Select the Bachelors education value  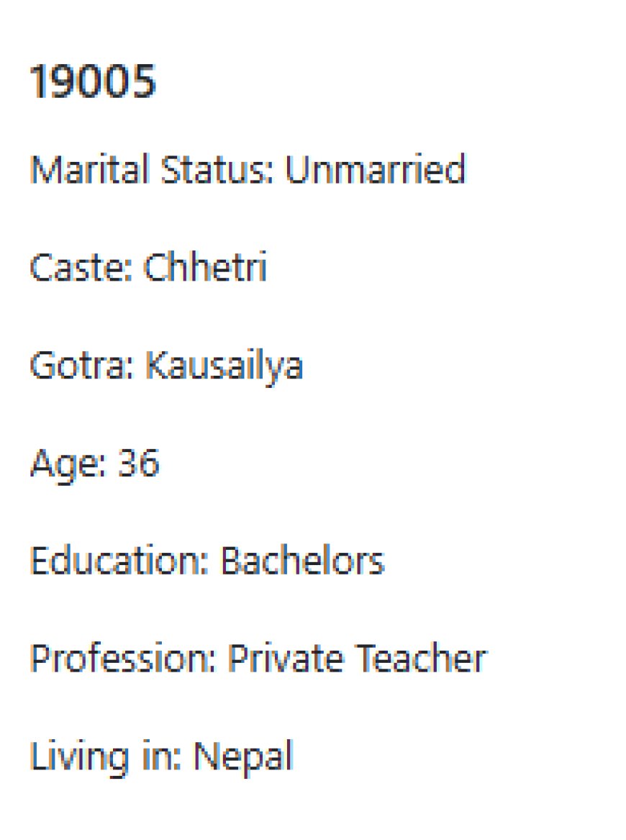click(x=303, y=560)
